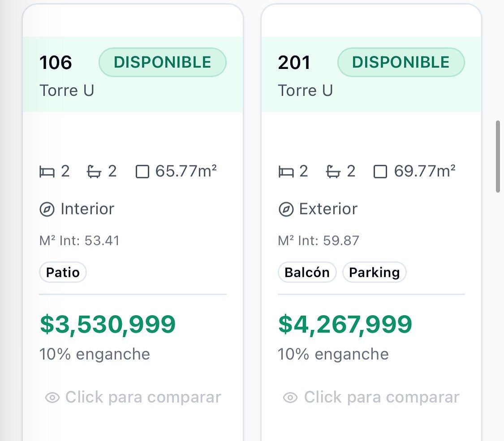The height and width of the screenshot is (441, 504).
Task: Click the bathtub icon on unit 201
Action: click(x=333, y=171)
